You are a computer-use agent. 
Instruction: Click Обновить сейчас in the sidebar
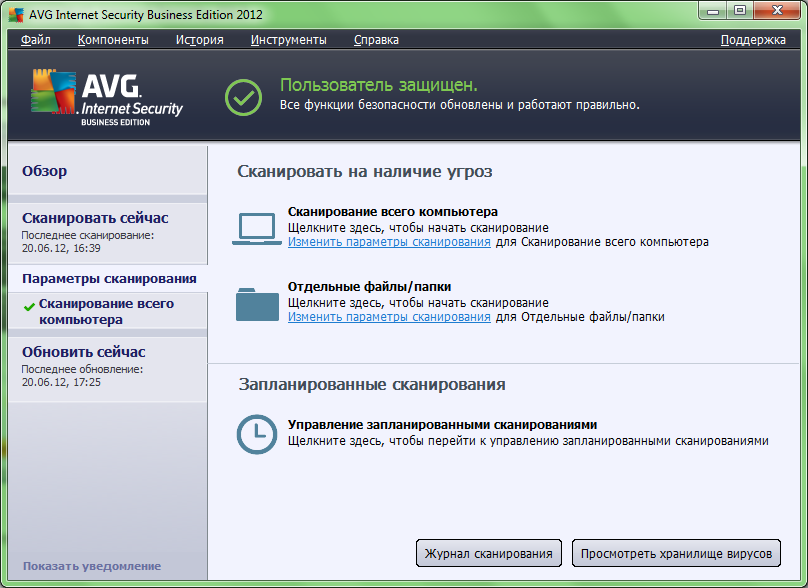(x=108, y=368)
